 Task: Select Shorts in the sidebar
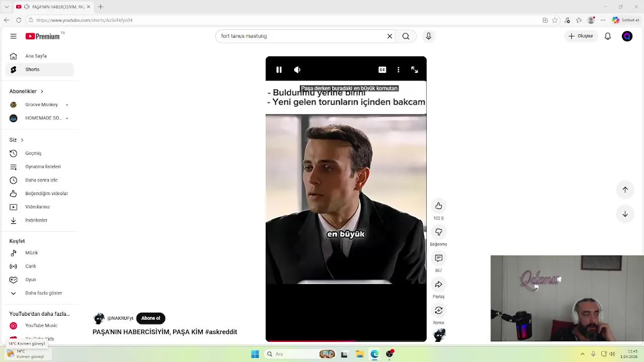click(x=39, y=69)
